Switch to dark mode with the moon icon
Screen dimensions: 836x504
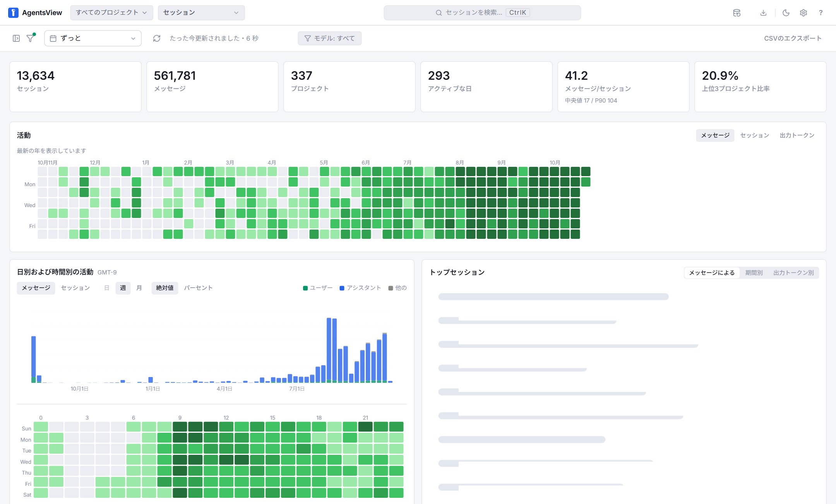click(786, 13)
